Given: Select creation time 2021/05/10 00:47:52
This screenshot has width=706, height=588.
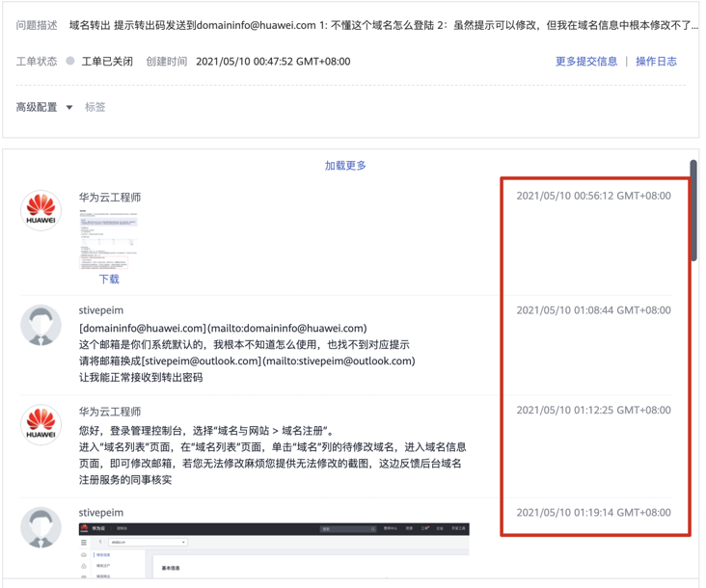Looking at the screenshot, I should (273, 61).
